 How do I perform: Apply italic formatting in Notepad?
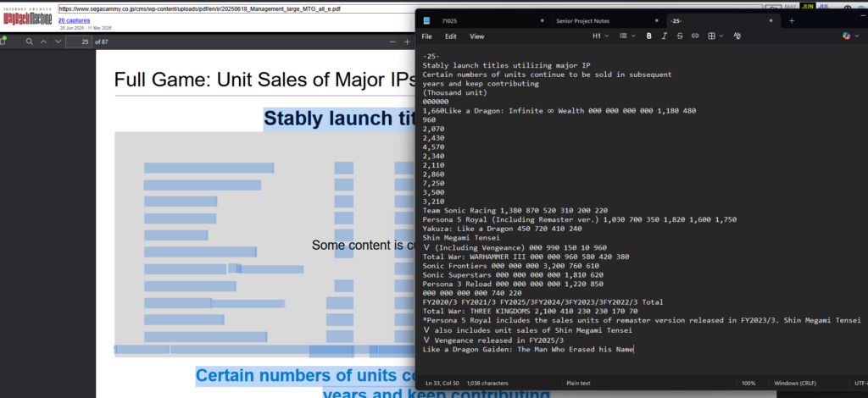coord(664,36)
